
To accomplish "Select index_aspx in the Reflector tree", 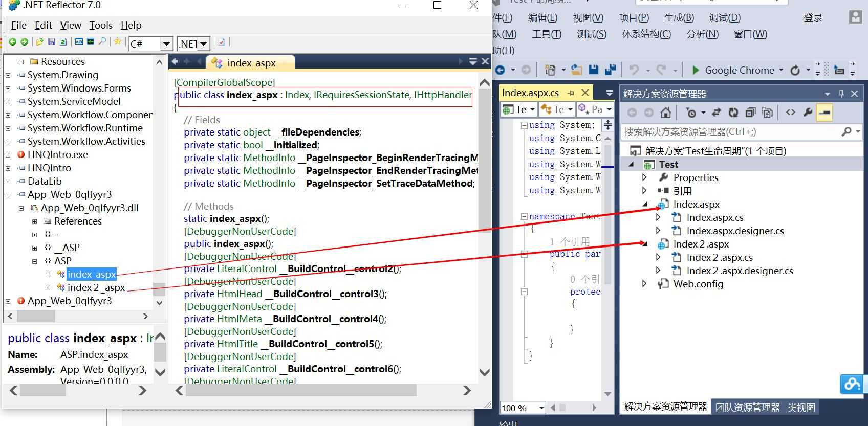I will pyautogui.click(x=92, y=274).
